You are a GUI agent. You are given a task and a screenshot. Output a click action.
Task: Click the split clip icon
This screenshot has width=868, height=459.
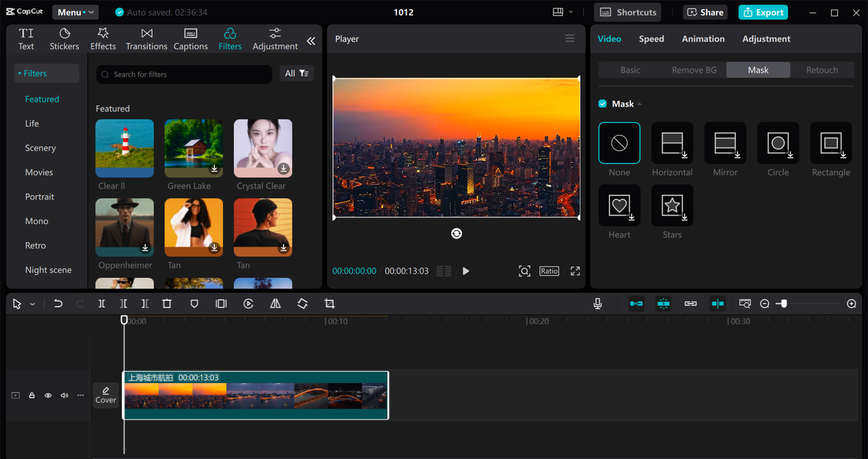[x=102, y=304]
